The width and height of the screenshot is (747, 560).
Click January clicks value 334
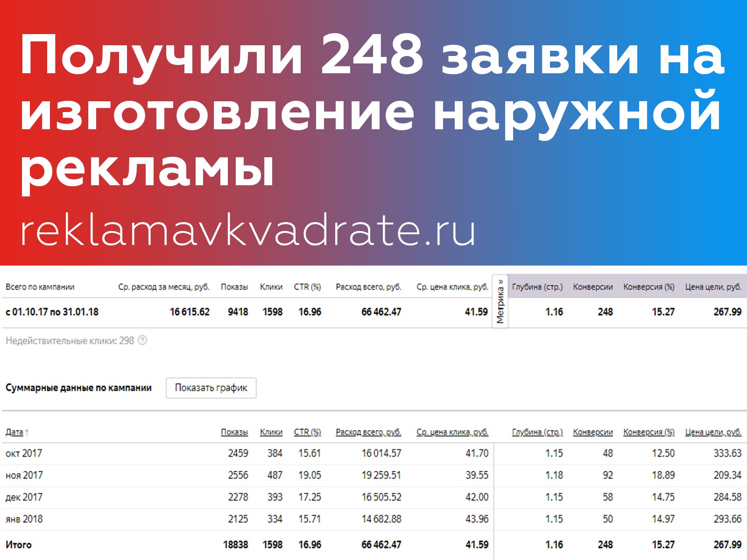pos(275,519)
